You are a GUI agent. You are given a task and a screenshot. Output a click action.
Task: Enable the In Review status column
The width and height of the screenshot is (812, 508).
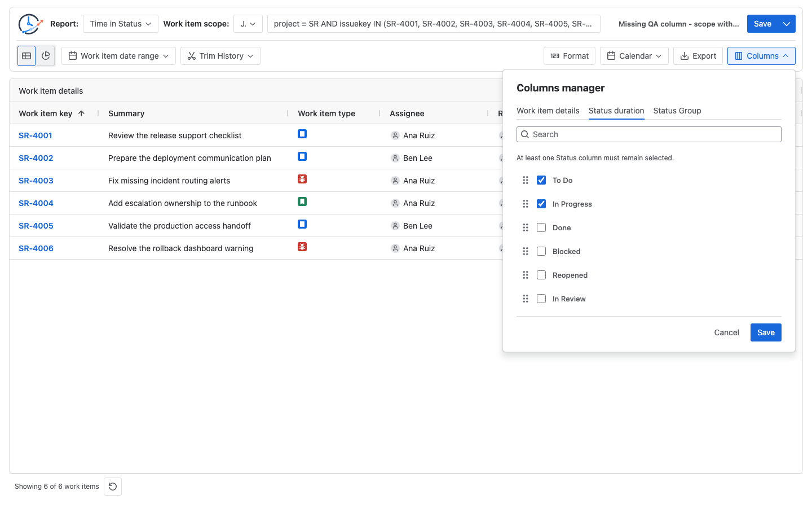(x=541, y=299)
